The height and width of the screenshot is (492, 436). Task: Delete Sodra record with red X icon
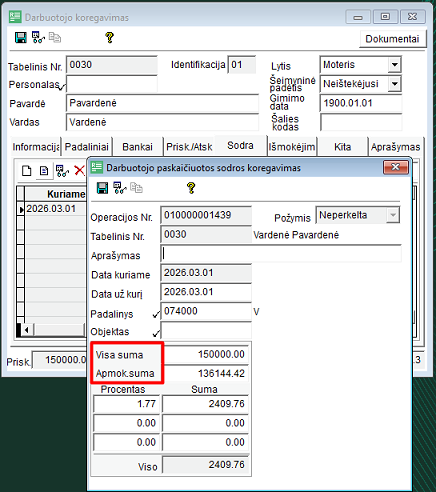click(80, 171)
